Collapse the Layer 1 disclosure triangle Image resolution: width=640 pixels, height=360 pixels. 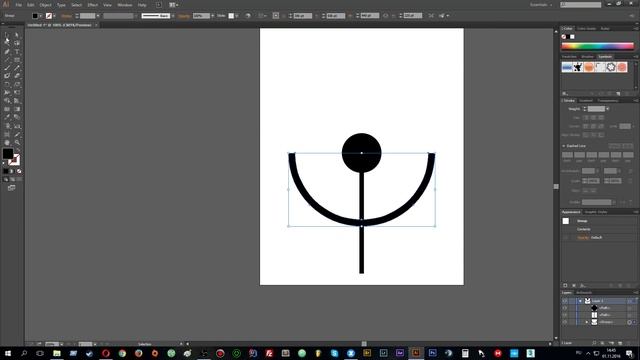[580, 301]
